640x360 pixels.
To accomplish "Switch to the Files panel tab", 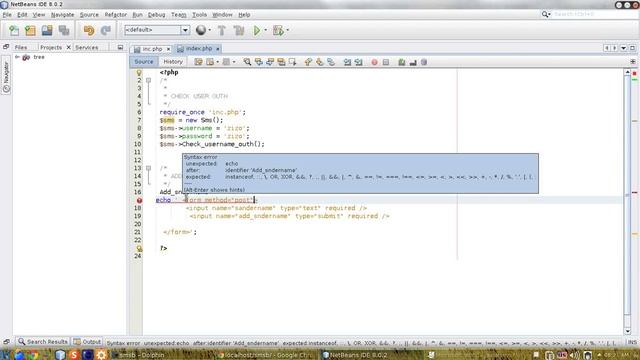I will (21, 47).
